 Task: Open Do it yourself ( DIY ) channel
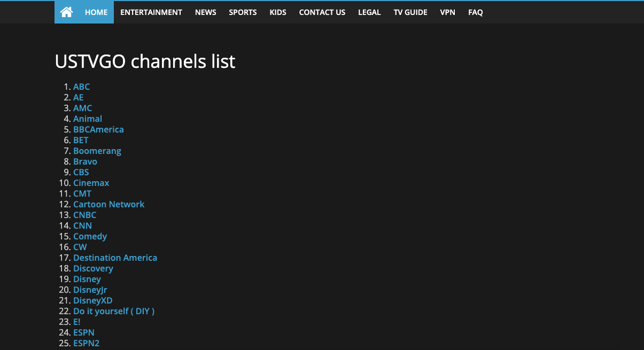(x=114, y=311)
